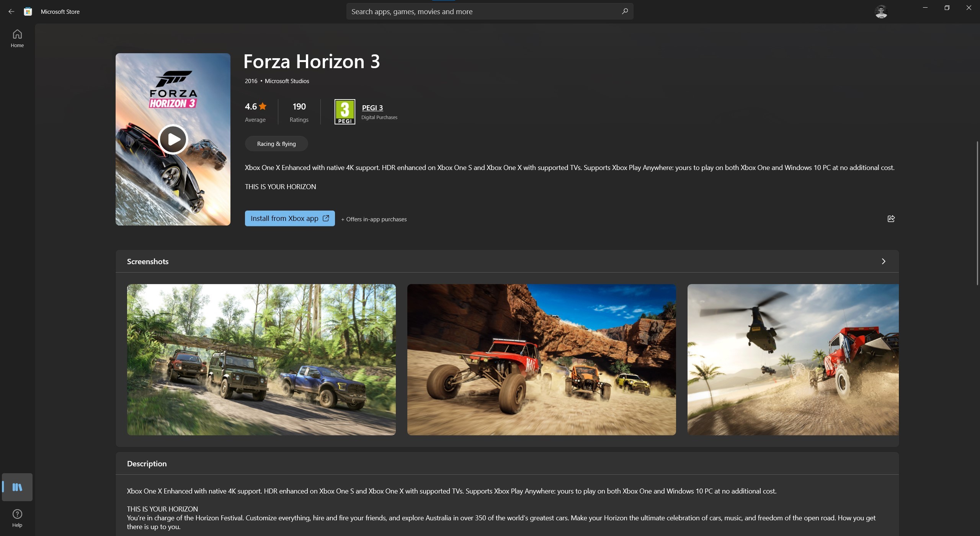Click the vertical page scrollbar

click(977, 212)
